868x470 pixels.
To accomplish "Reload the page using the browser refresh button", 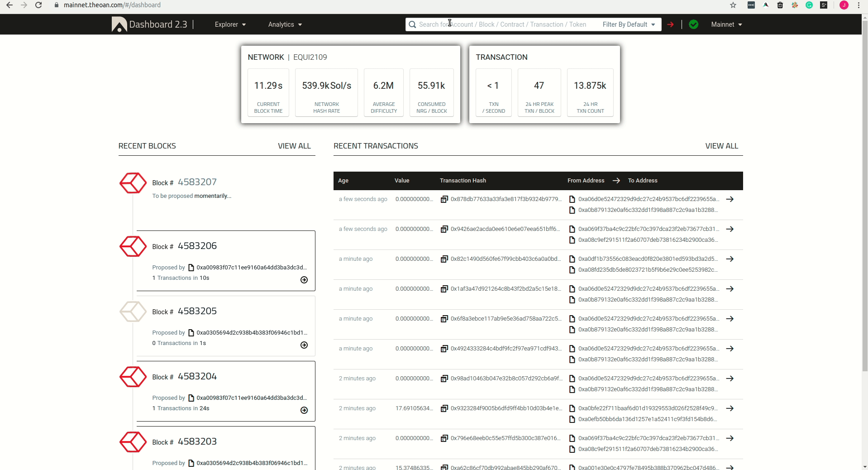I will pos(38,5).
